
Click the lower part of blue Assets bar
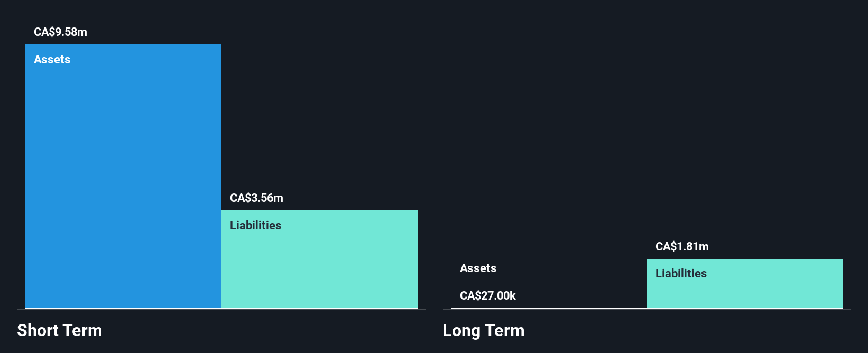point(123,264)
